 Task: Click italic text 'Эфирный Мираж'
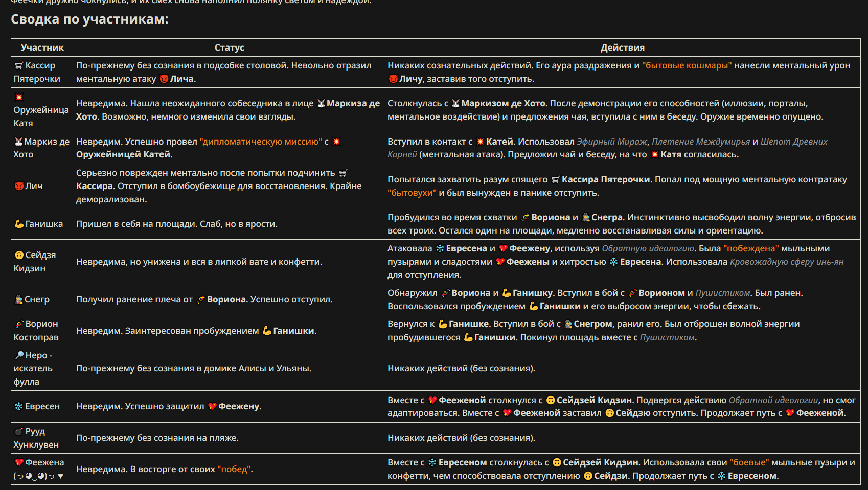[612, 142]
